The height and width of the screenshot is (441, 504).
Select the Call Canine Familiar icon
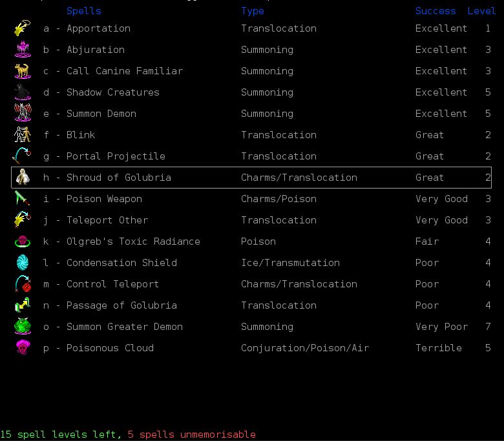coord(23,71)
